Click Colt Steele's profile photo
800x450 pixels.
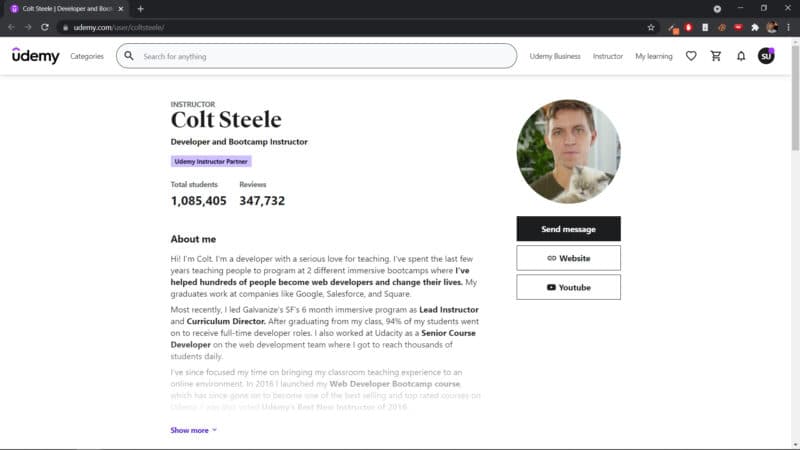[568, 151]
